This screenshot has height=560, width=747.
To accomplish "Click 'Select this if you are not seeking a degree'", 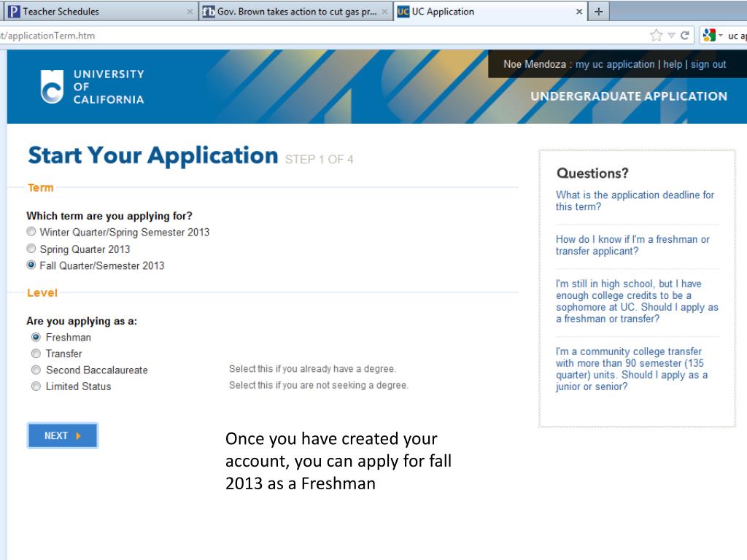I will pyautogui.click(x=319, y=385).
